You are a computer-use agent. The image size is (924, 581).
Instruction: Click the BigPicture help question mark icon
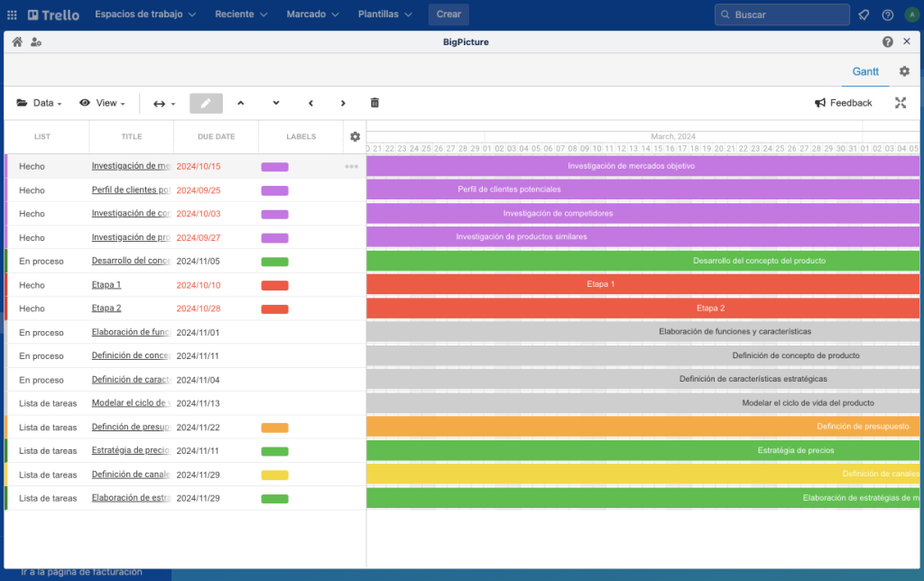point(889,41)
